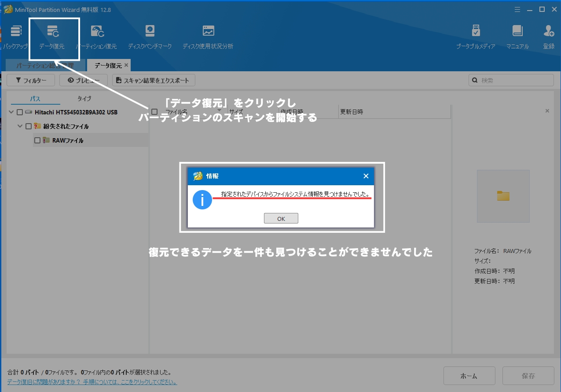Click the RAWファイル folder icon
Screen dimensions: 561x392
[x=46, y=140]
